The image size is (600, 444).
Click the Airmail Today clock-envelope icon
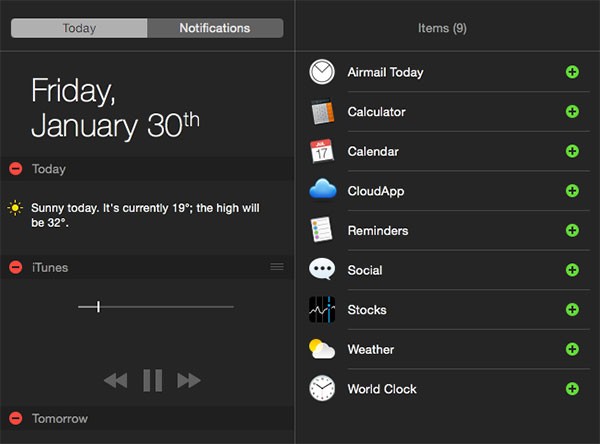(322, 72)
